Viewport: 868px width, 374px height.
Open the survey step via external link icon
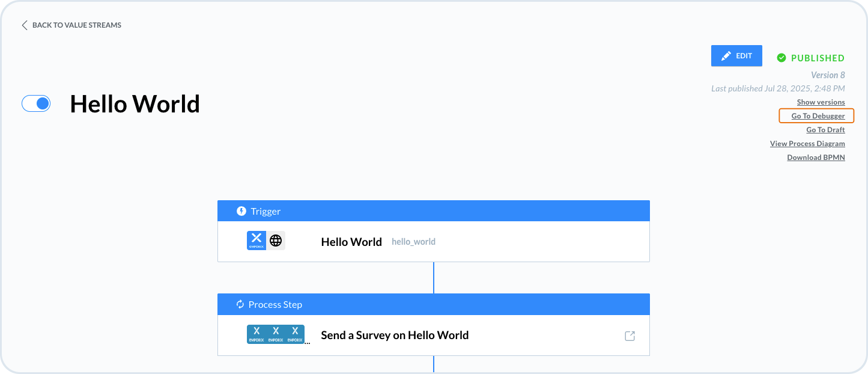(630, 336)
